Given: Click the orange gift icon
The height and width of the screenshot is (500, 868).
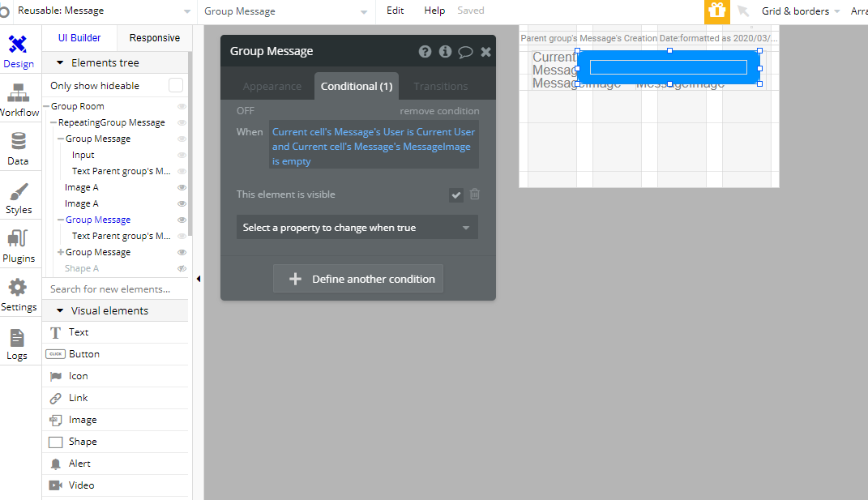Looking at the screenshot, I should tap(717, 11).
